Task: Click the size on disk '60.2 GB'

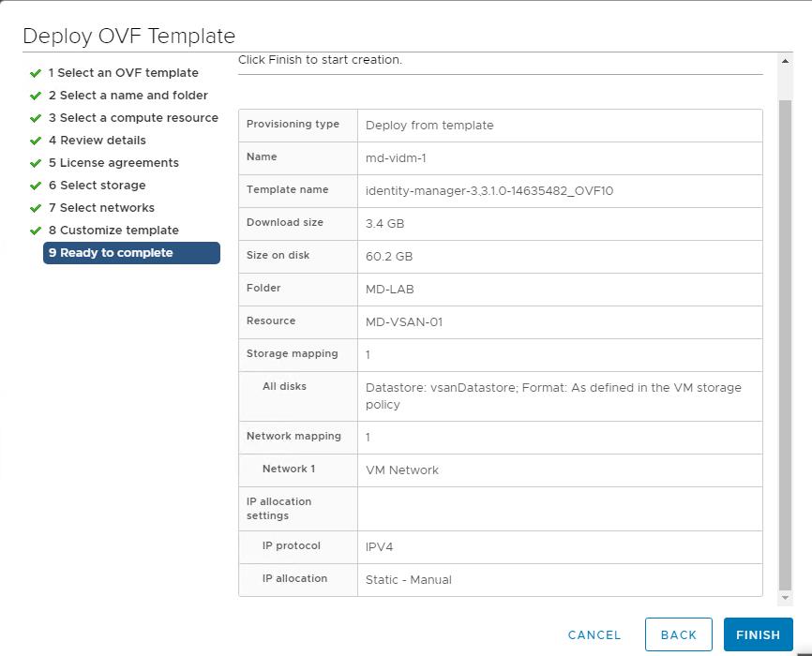Action: click(x=389, y=256)
